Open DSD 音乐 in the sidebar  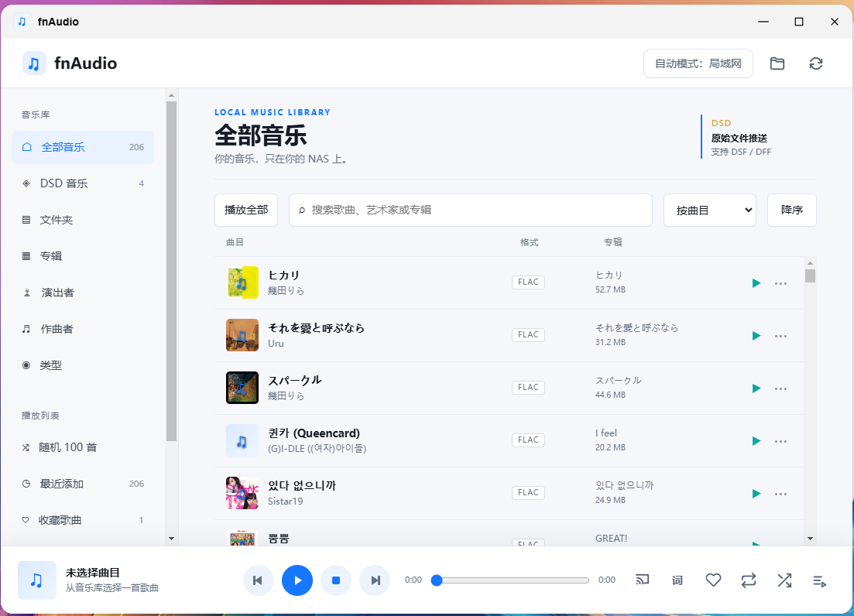coord(83,183)
